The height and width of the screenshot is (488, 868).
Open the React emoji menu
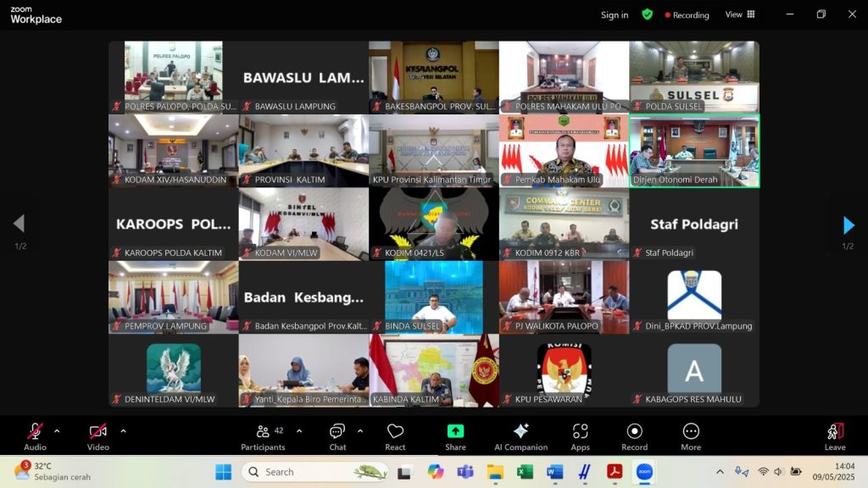(x=395, y=436)
